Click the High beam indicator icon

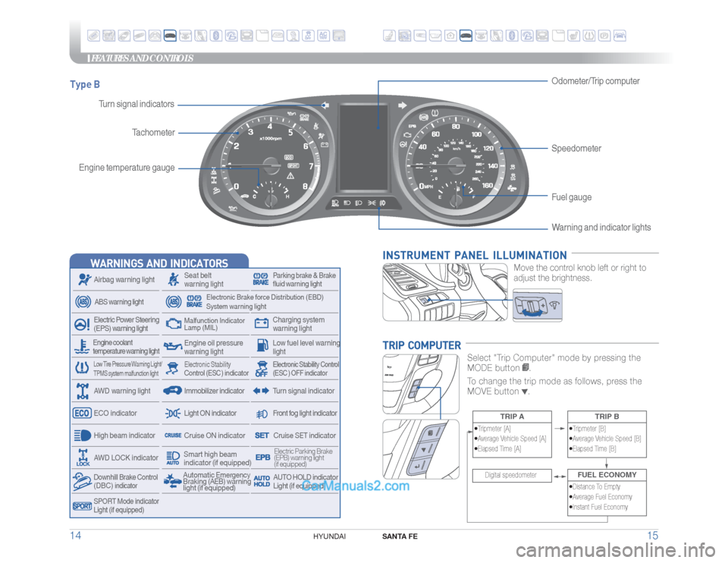point(83,436)
